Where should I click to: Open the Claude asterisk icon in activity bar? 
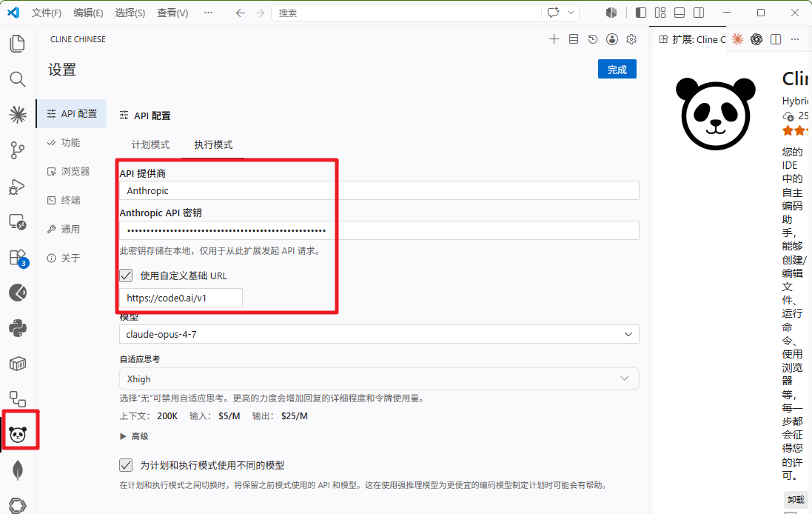(x=18, y=115)
